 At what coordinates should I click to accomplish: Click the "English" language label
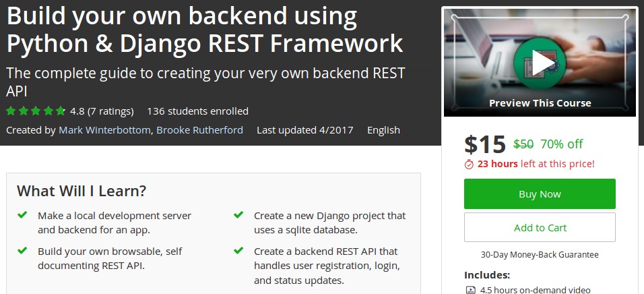click(383, 130)
